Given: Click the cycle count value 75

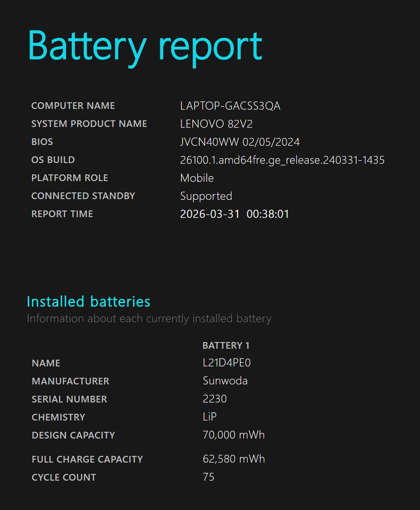Looking at the screenshot, I should click(x=208, y=477).
